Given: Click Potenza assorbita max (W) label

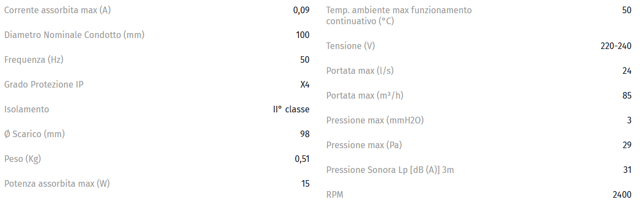Looking at the screenshot, I should click(x=57, y=183).
